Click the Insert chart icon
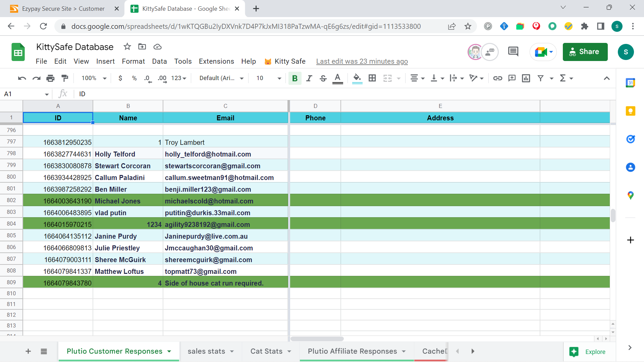The image size is (644, 362). [526, 78]
